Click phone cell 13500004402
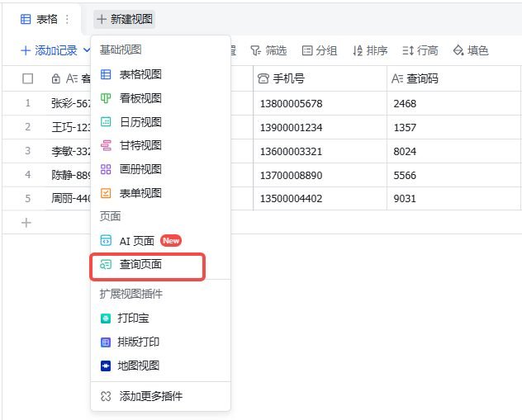 (320, 199)
